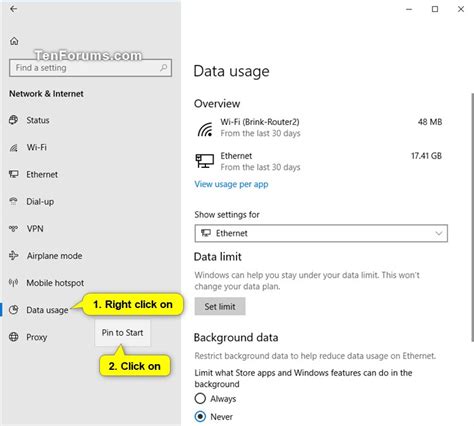The height and width of the screenshot is (426, 474).
Task: Open Dial-up via its phone icon
Action: pyautogui.click(x=14, y=201)
